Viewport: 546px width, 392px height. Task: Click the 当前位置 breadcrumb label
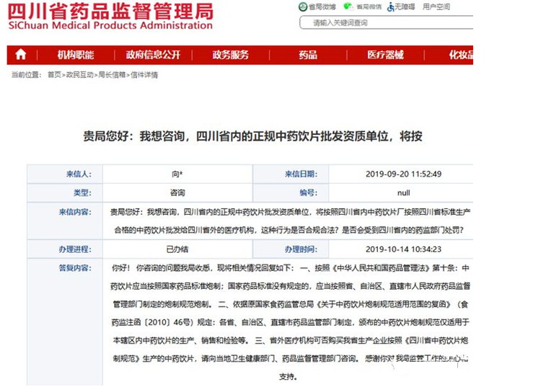[27, 75]
